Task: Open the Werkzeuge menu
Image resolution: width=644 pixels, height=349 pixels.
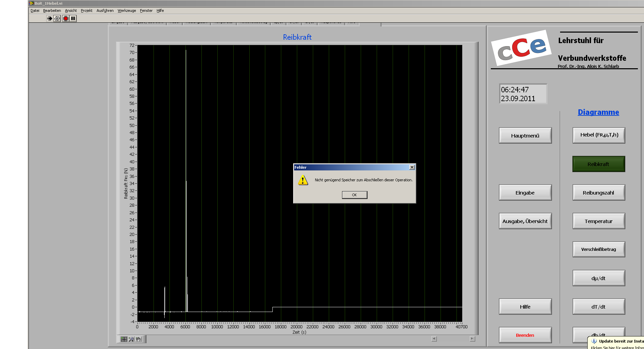Action: pos(127,11)
